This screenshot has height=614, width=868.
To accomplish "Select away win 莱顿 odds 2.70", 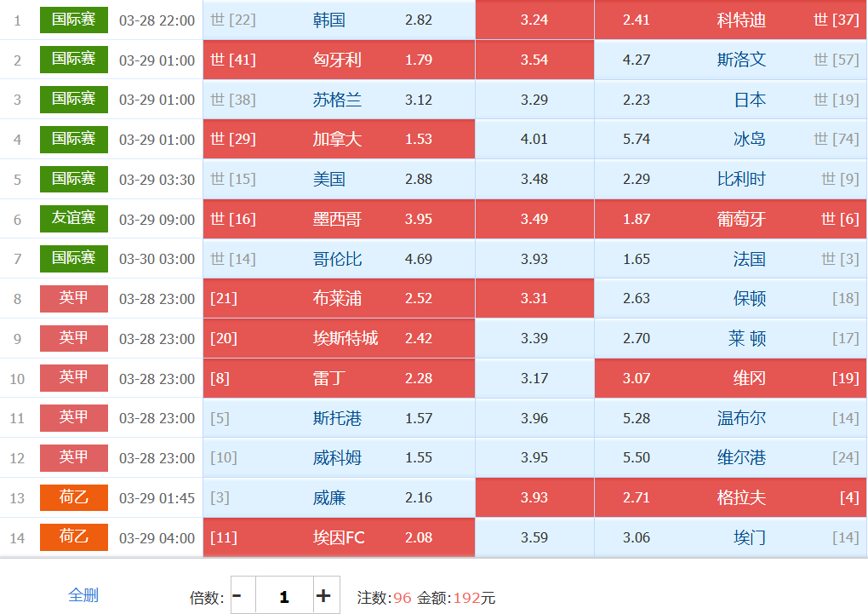I will (x=730, y=338).
